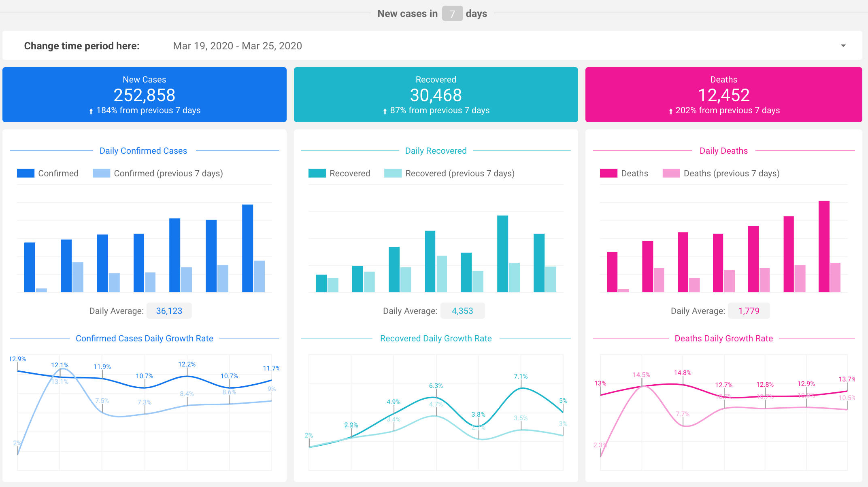Image resolution: width=868 pixels, height=487 pixels.
Task: Open the date range dropdown arrow
Action: coord(843,46)
